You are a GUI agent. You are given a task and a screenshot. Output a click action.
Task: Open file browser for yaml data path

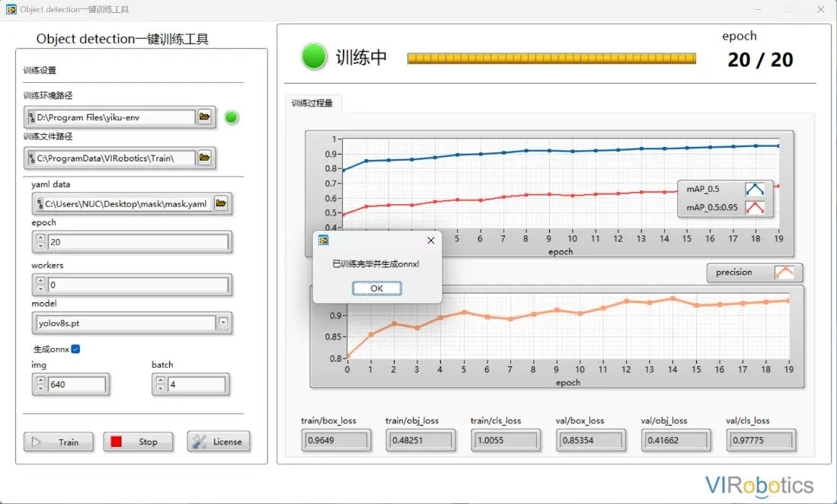tap(221, 203)
